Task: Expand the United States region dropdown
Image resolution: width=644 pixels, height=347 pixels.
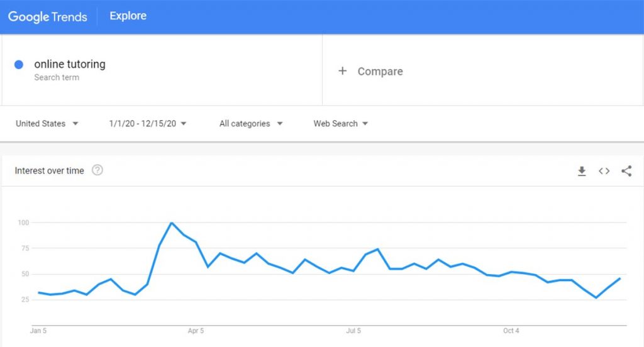Action: point(47,124)
